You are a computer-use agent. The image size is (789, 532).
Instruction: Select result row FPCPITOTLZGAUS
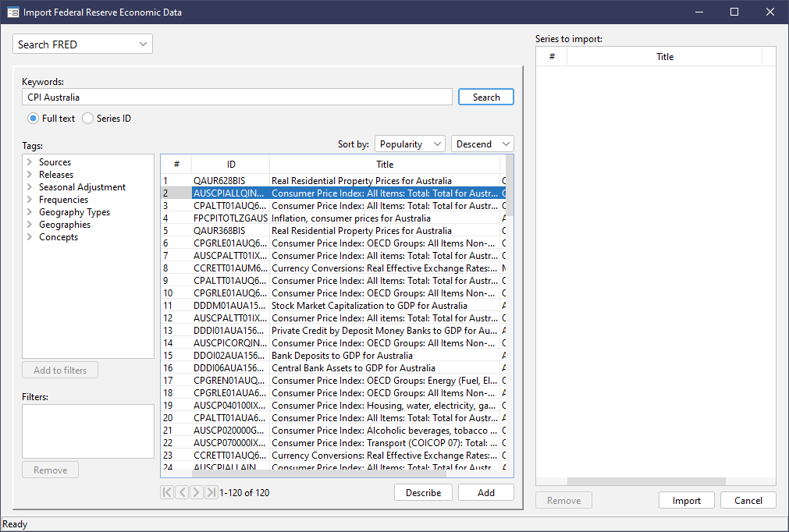click(x=333, y=218)
